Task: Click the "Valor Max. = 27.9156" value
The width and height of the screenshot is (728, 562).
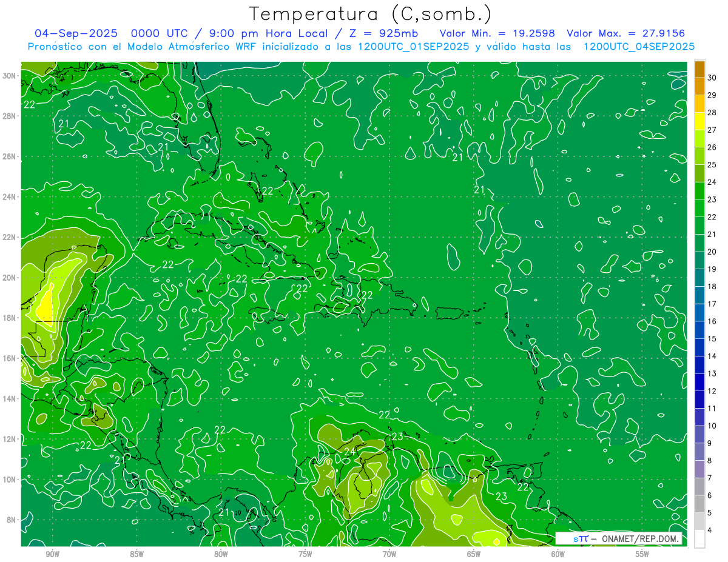Action: point(625,33)
